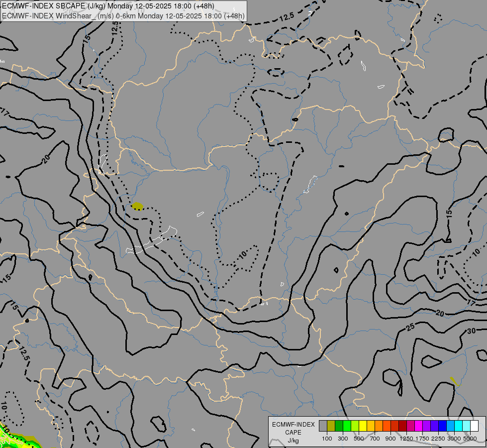The width and height of the screenshot is (487, 448).
Task: Click the 25 contour label on the map
Action: (410, 327)
